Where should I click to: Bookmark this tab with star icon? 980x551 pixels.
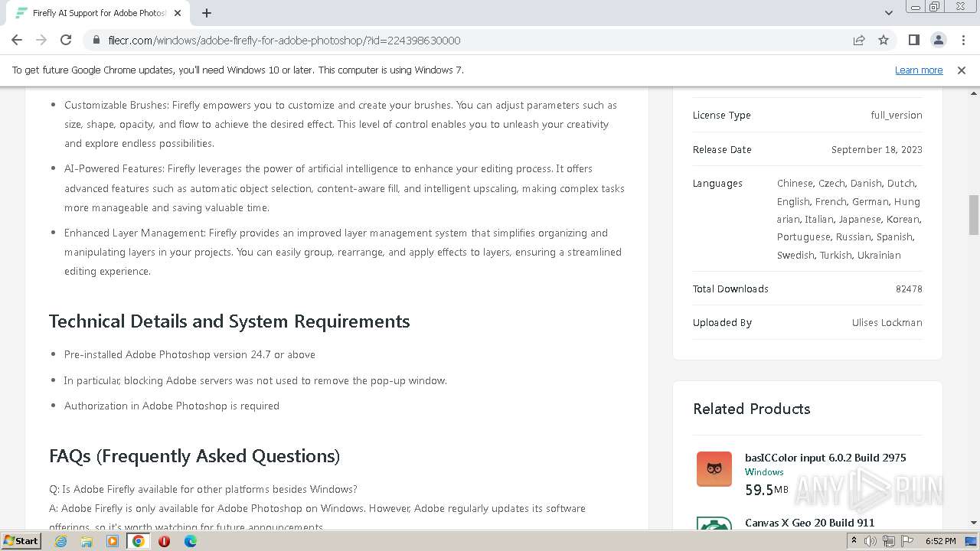884,40
